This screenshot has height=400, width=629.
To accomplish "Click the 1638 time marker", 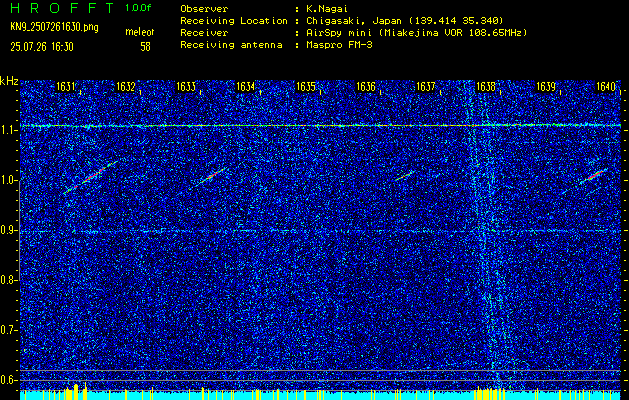I will [x=485, y=87].
